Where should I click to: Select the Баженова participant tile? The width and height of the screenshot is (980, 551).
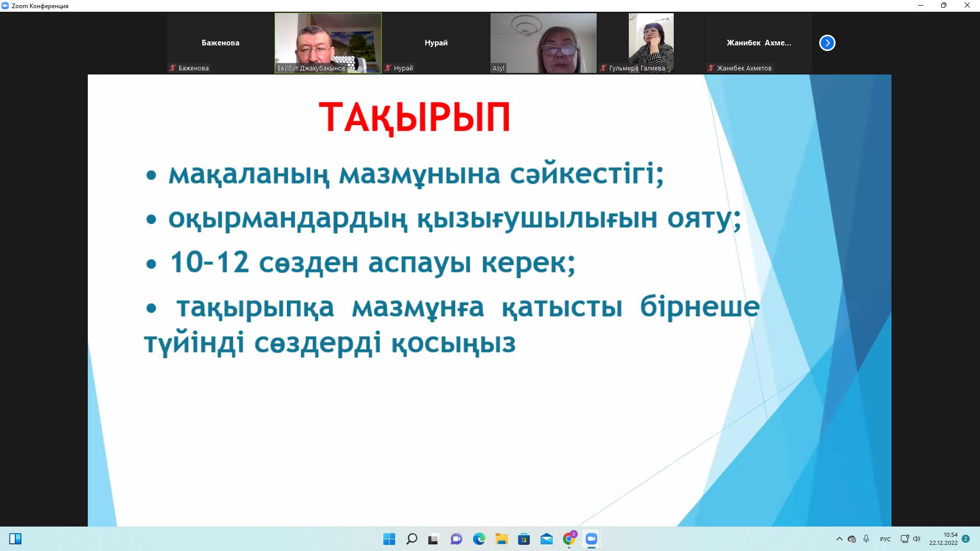(220, 43)
